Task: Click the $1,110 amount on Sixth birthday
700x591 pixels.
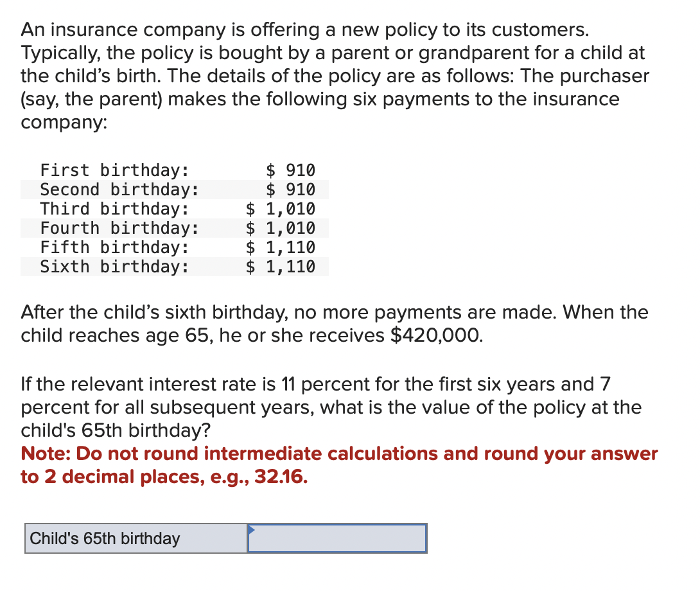Action: pos(281,266)
